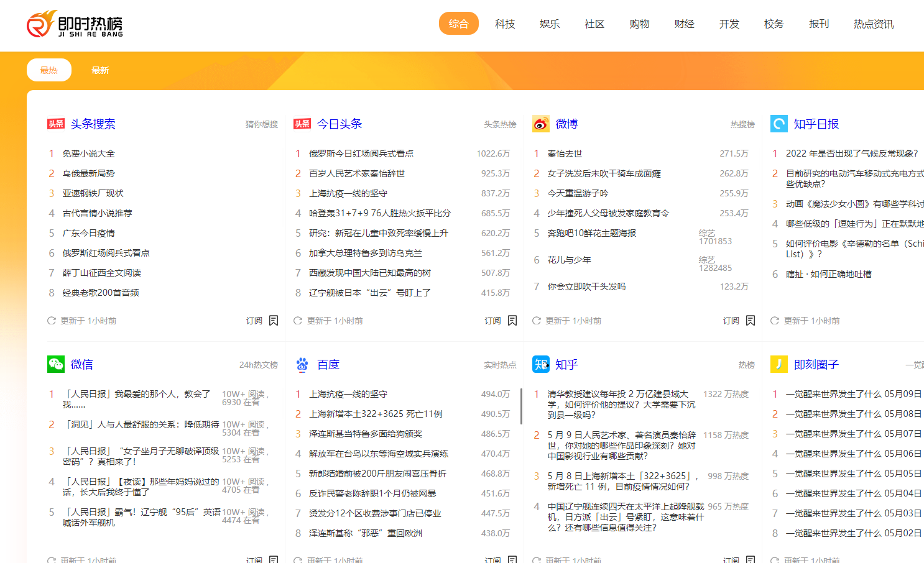Open 2022 年是否出现了气候反常现象 question

(x=852, y=153)
